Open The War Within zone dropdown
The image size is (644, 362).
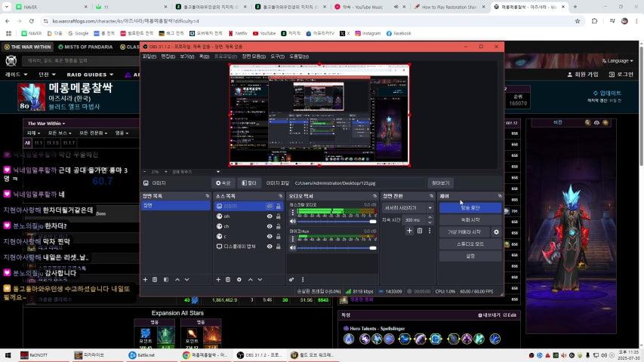click(x=46, y=123)
